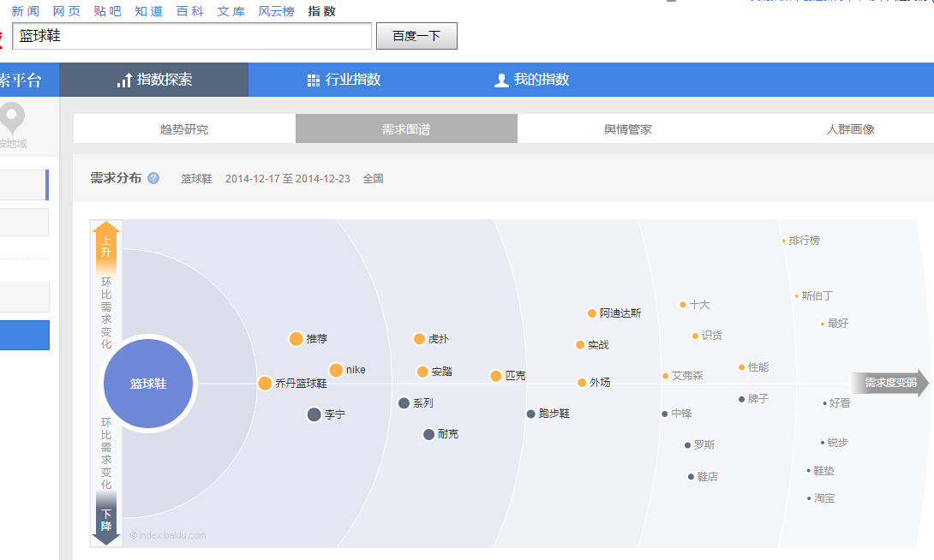The height and width of the screenshot is (560, 934).
Task: Click the 好看 keyword
Action: point(840,403)
